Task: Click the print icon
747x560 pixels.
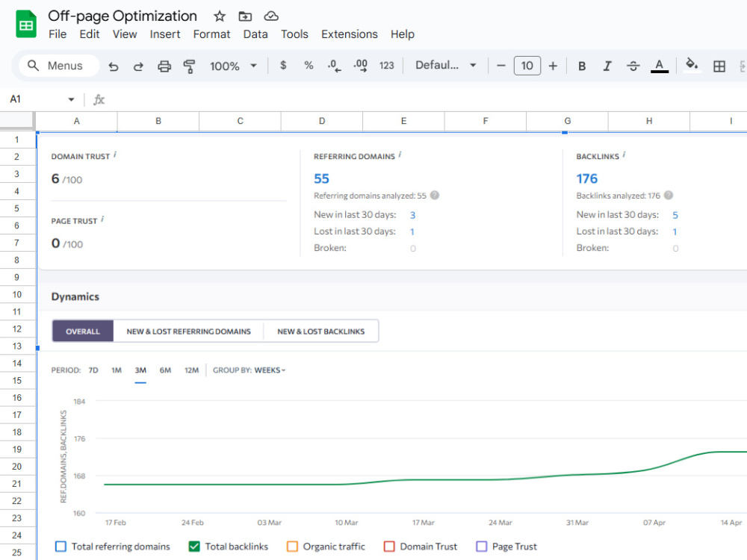Action: click(164, 66)
